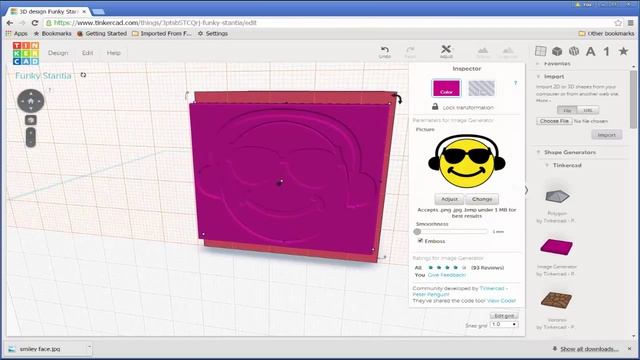The width and height of the screenshot is (640, 360).
Task: Click the rating stars row
Action: point(447,268)
